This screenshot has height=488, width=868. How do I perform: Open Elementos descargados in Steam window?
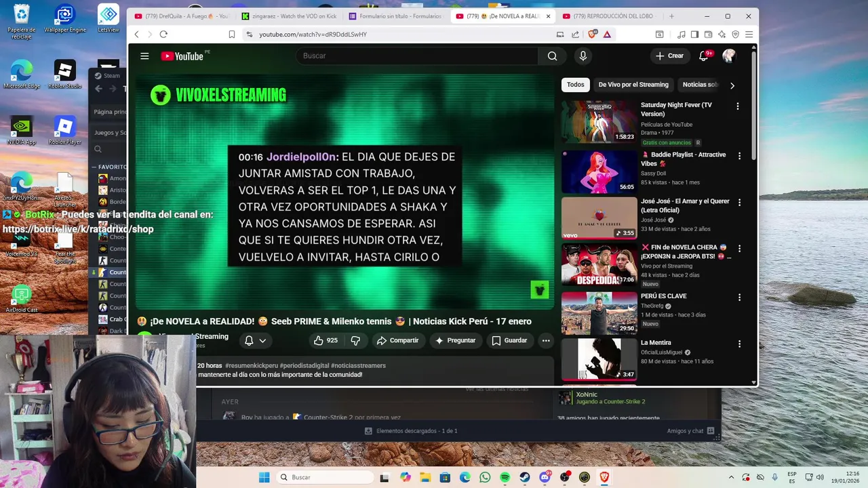tap(411, 431)
